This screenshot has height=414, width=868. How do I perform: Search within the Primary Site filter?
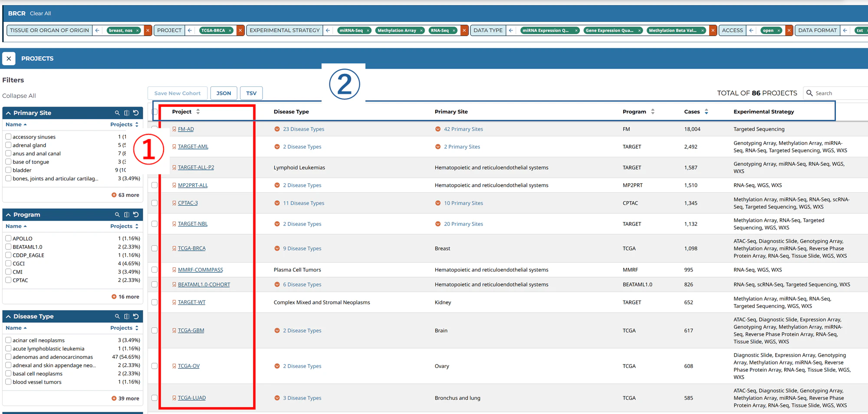[x=117, y=113]
